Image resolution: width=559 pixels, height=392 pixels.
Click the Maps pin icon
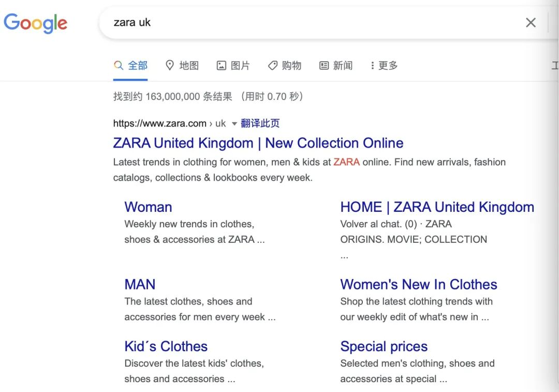169,65
